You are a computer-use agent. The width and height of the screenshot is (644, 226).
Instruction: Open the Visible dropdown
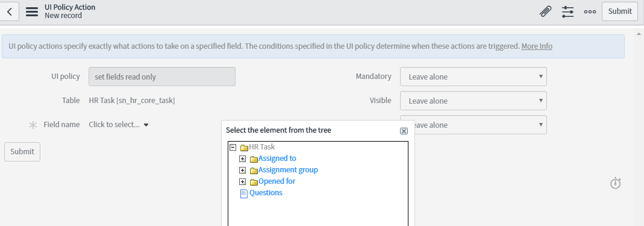pyautogui.click(x=473, y=101)
